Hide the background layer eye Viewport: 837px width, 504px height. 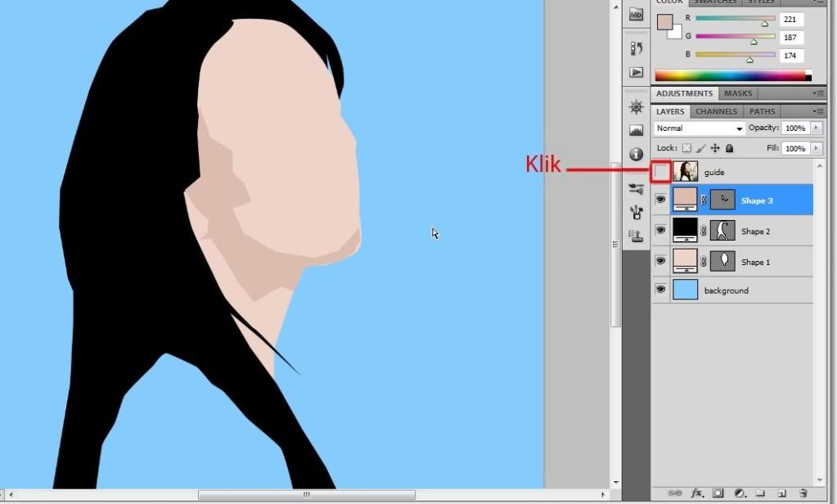[660, 290]
